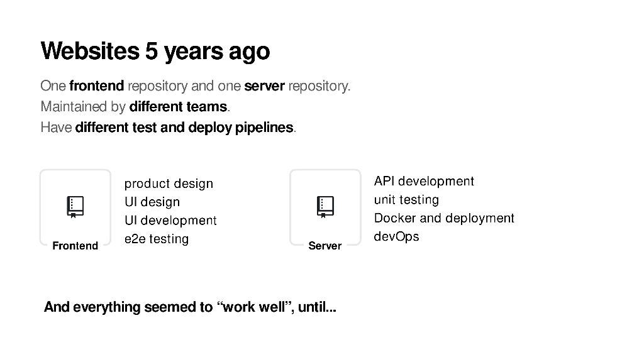Click the "unit testing" list item

point(406,200)
